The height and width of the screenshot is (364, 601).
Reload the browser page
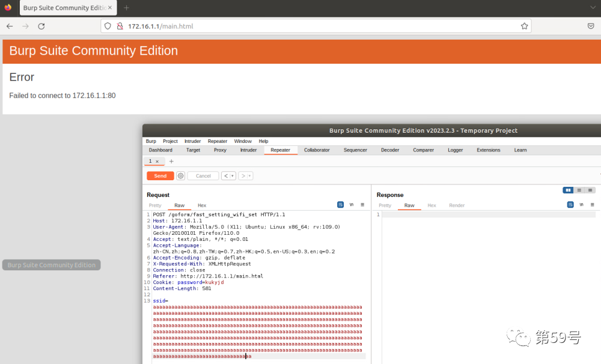(41, 26)
